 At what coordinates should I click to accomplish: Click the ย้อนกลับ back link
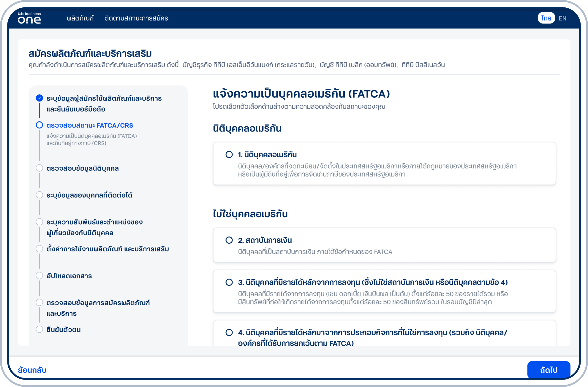click(x=31, y=370)
